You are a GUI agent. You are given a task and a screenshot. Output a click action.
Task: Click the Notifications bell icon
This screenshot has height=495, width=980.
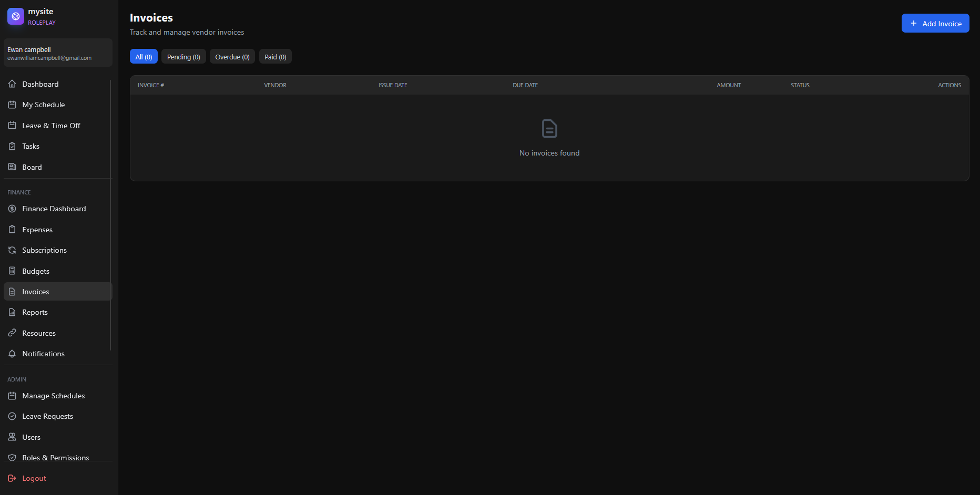(12, 354)
